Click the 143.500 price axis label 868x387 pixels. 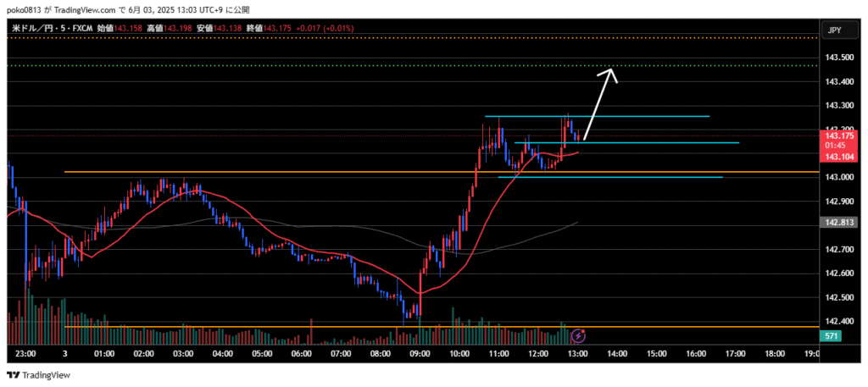pyautogui.click(x=838, y=58)
